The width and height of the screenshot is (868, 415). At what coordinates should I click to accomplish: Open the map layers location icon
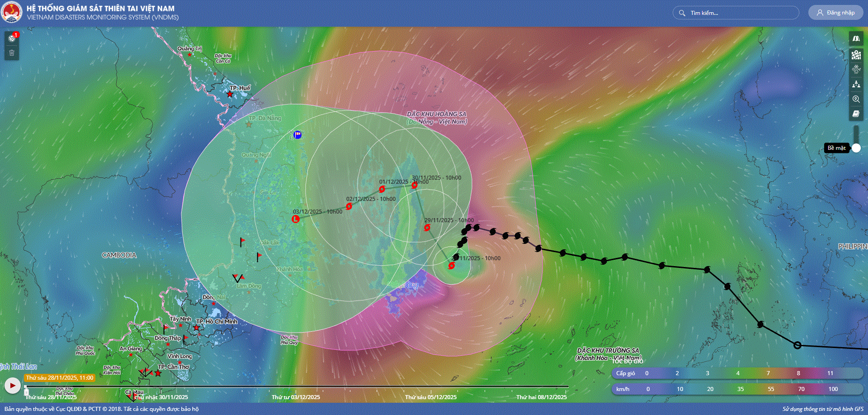pos(856,55)
